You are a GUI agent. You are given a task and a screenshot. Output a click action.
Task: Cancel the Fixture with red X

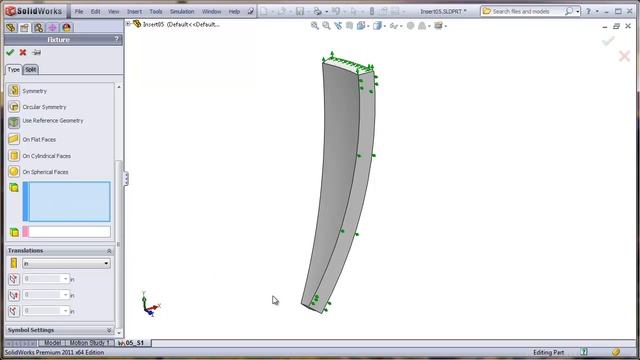23,52
